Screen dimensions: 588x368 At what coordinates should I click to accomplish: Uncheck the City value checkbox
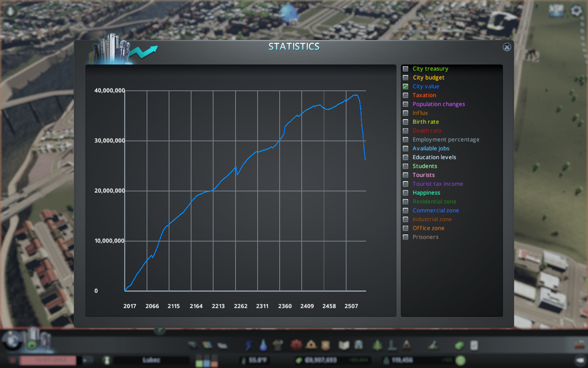point(406,87)
